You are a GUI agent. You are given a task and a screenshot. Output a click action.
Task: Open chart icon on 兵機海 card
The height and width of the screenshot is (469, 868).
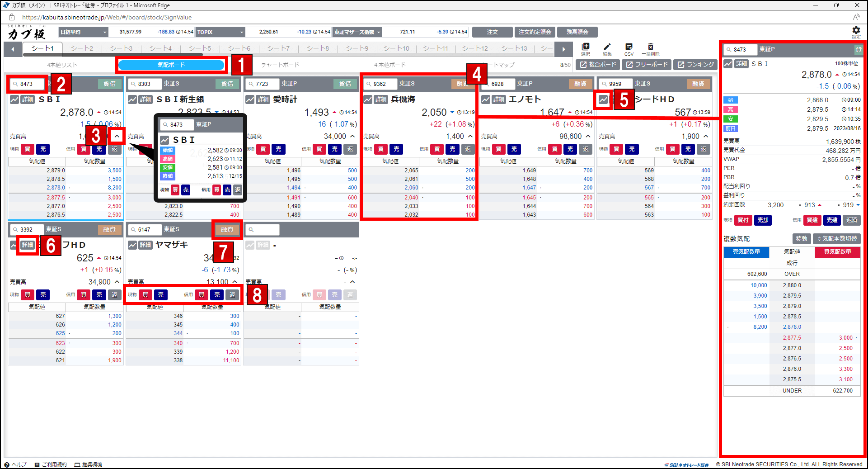368,99
